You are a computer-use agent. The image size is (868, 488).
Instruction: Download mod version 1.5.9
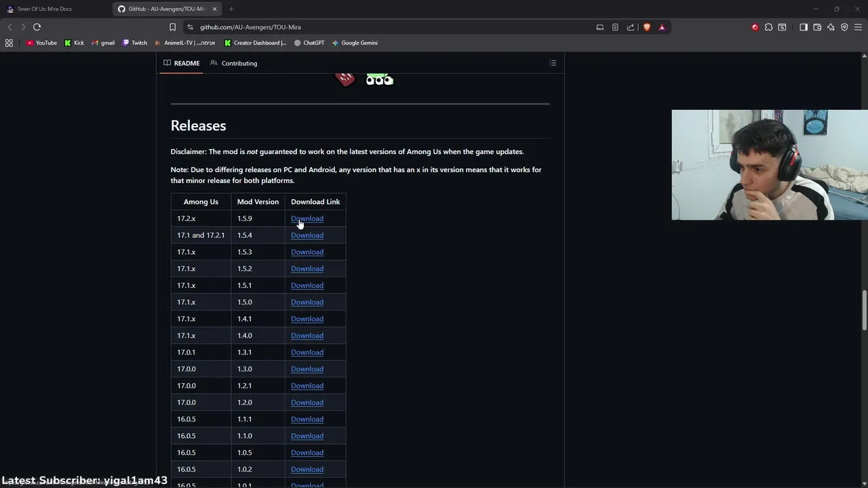click(x=307, y=218)
